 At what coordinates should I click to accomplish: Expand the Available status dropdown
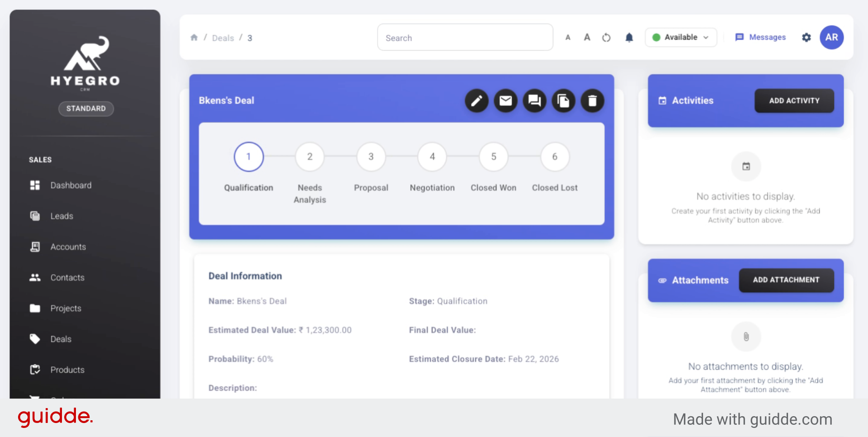coord(680,38)
